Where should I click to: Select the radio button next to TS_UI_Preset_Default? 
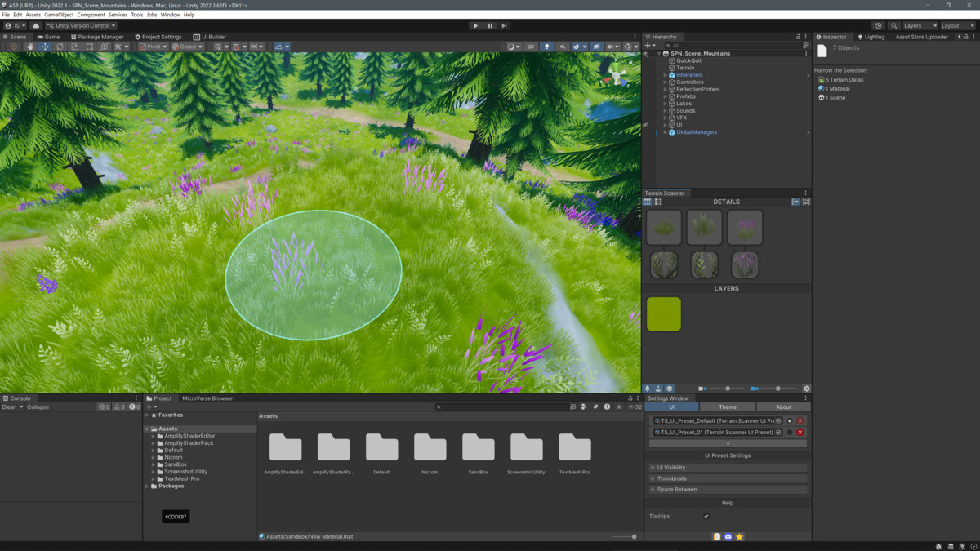coord(789,422)
